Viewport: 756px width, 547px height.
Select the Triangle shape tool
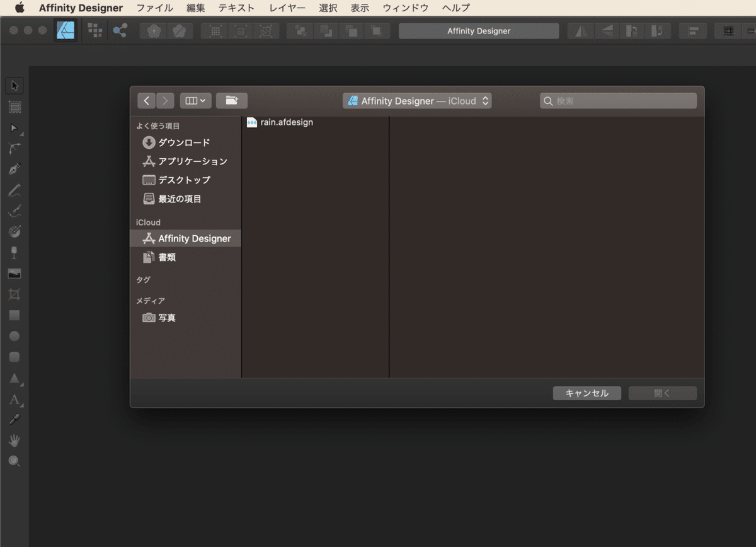pos(14,378)
